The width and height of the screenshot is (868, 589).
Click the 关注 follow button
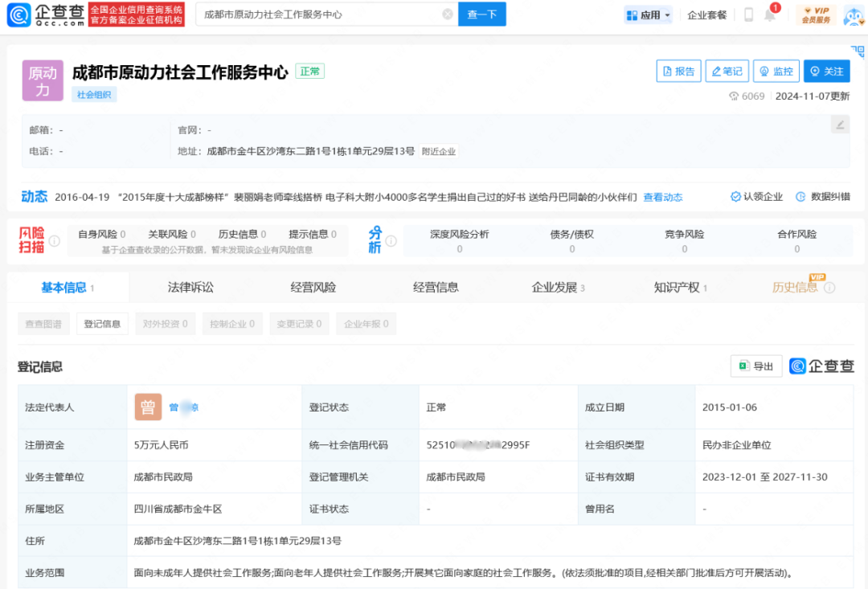(827, 71)
